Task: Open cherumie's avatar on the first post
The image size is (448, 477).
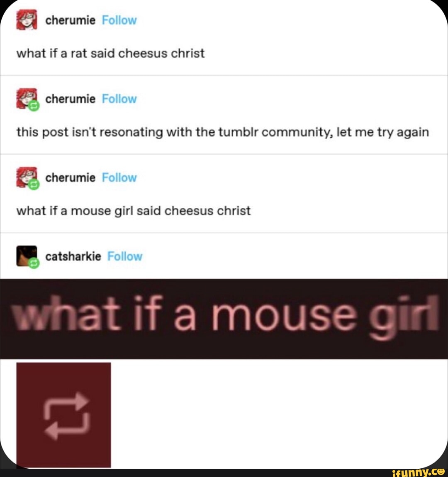Action: (x=27, y=20)
